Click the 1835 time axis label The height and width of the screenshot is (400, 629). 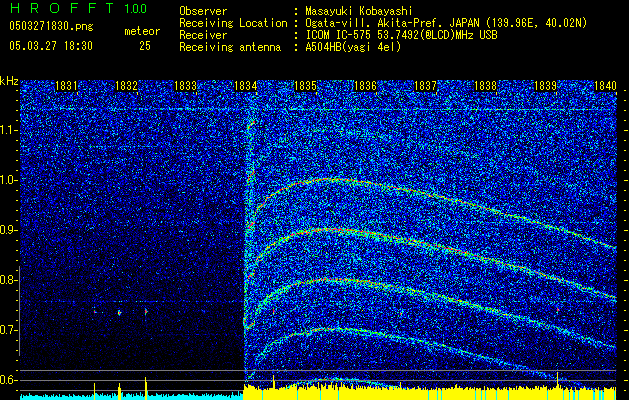click(306, 86)
